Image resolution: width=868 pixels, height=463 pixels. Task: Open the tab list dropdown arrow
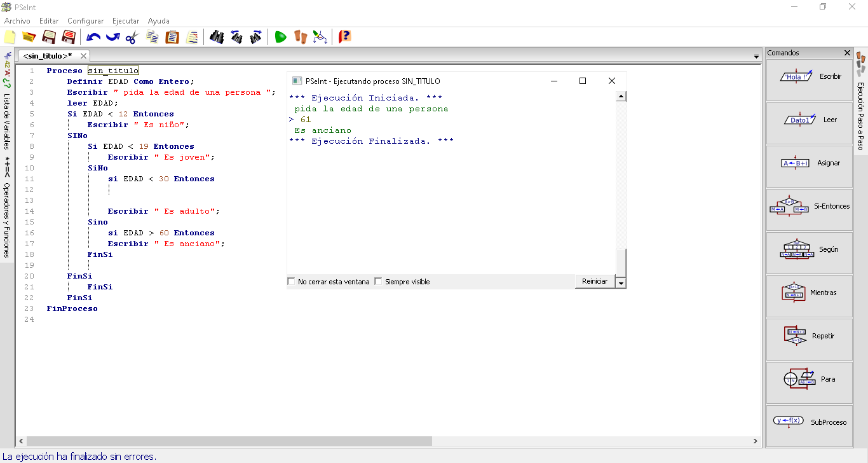point(756,57)
